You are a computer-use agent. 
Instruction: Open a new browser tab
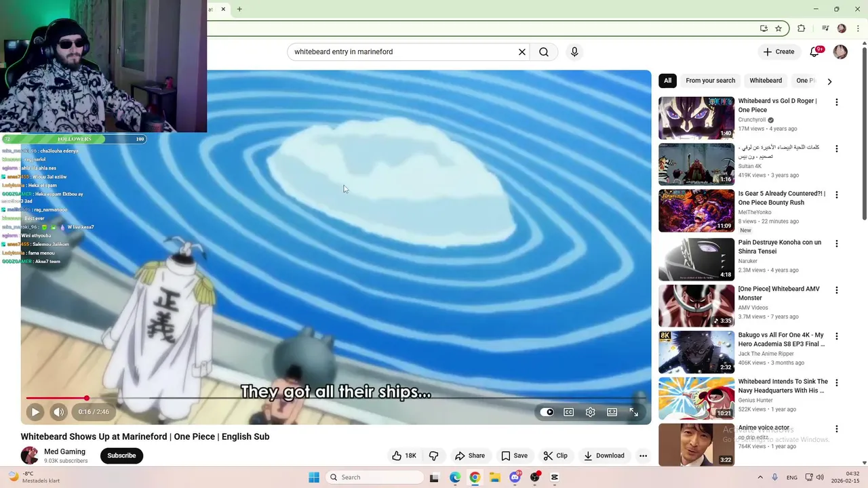[x=239, y=9]
